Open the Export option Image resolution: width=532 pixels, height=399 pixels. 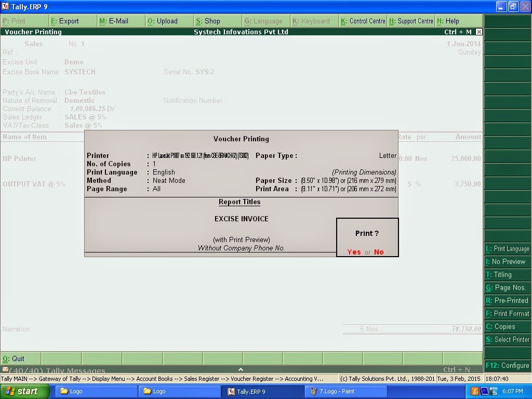point(73,21)
